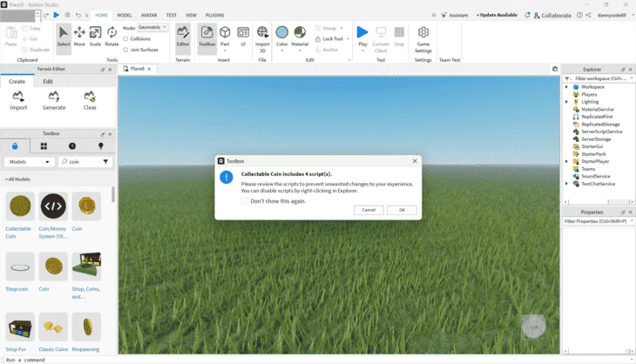Open Toolbox Inventory grid icon
This screenshot has height=364, width=636.
pyautogui.click(x=44, y=146)
